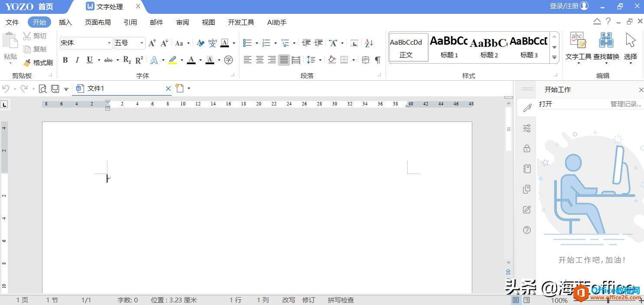Increase paragraph indent
Viewport: 644px width, 305px height.
click(319, 43)
